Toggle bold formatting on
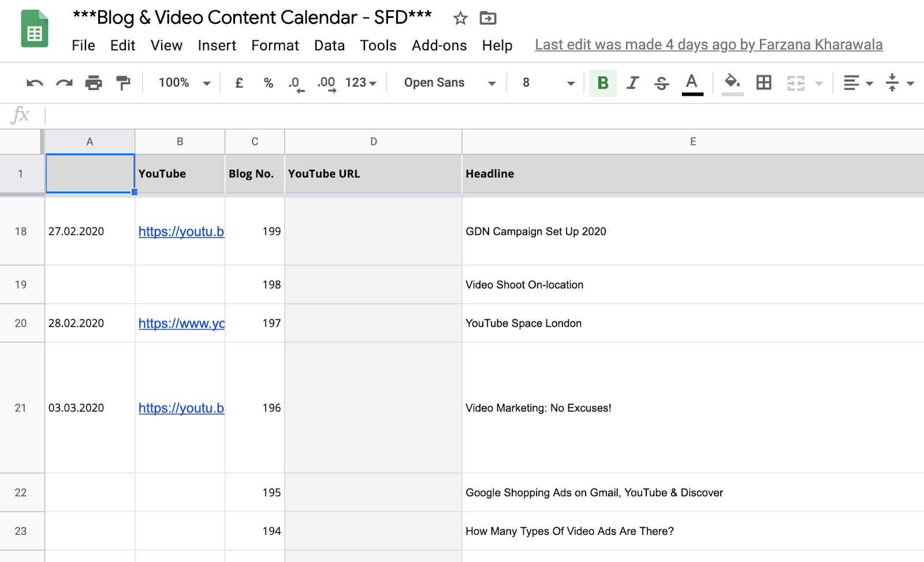The image size is (924, 562). coord(603,83)
